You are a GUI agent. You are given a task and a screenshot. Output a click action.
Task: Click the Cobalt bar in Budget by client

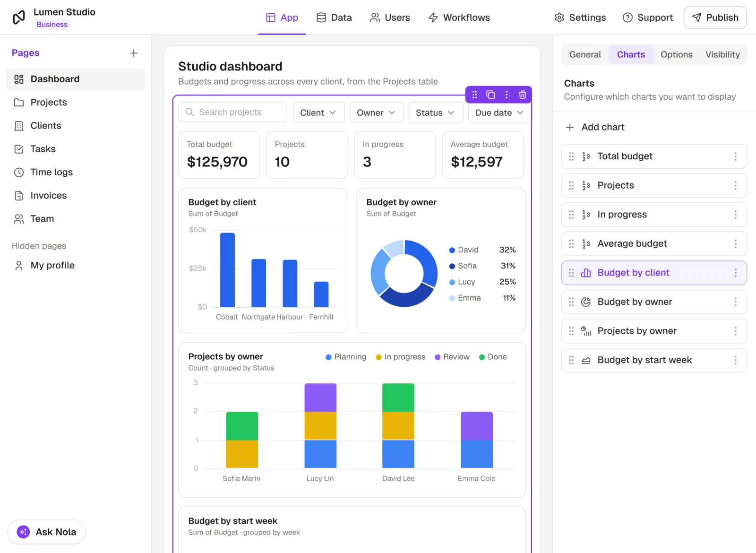(228, 270)
